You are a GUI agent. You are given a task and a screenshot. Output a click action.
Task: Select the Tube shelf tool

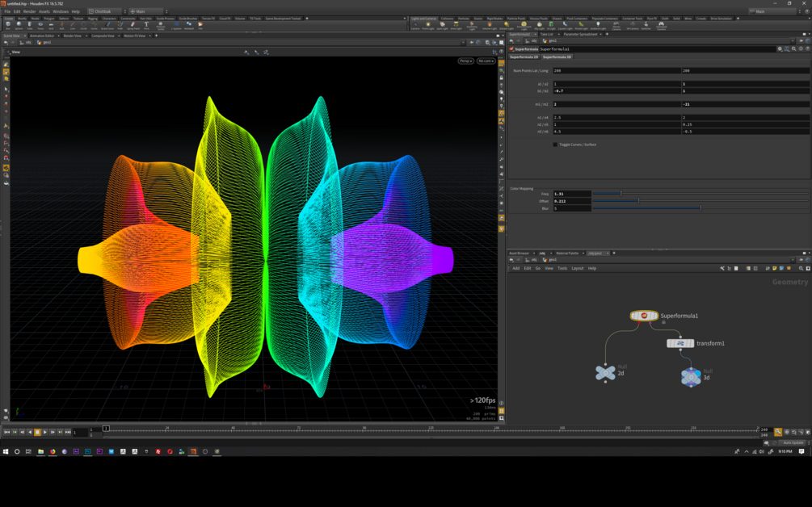coord(30,24)
